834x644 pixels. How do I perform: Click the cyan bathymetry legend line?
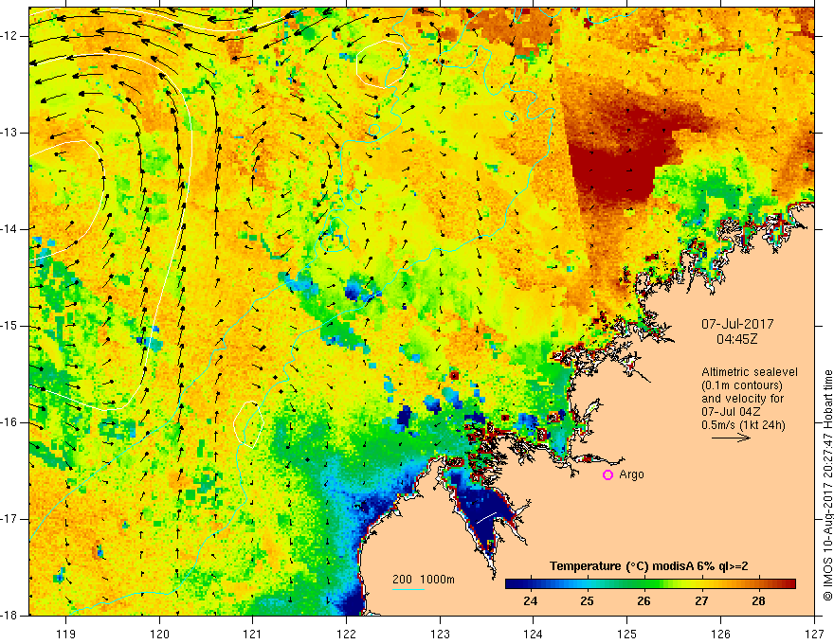(x=408, y=589)
